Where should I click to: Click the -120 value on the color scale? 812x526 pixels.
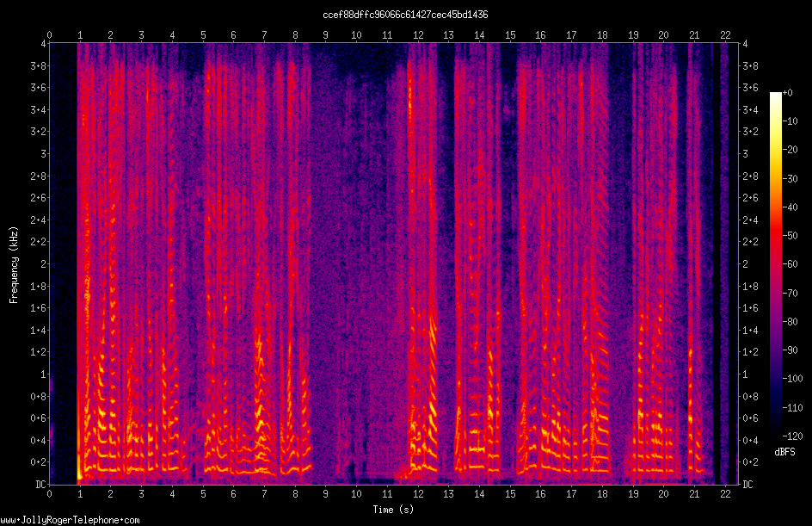point(792,436)
